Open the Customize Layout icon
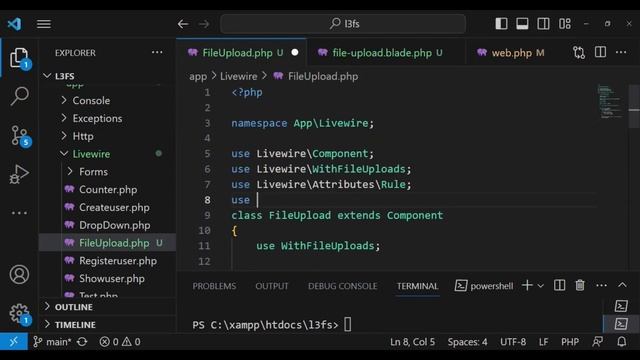This screenshot has height=360, width=640. 565,24
